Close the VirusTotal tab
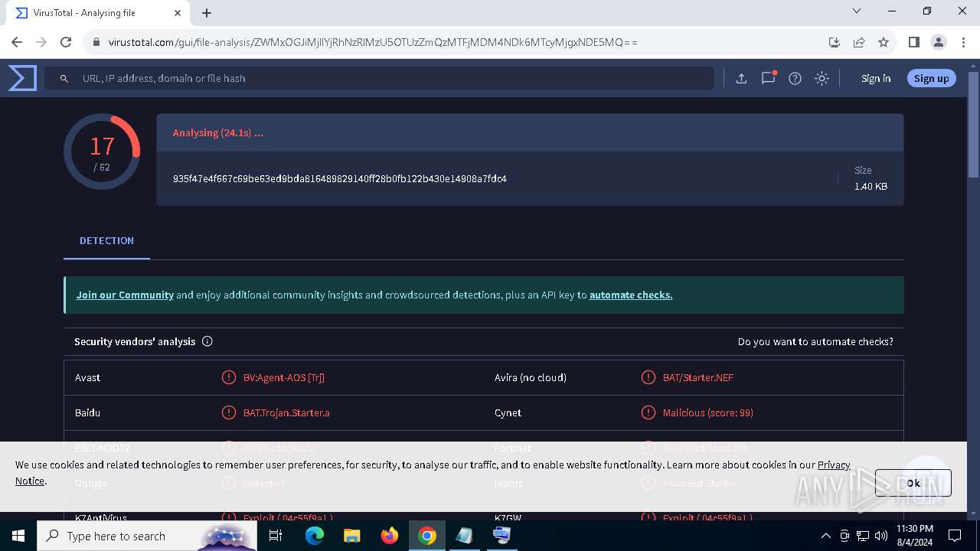The image size is (980, 551). pyautogui.click(x=178, y=13)
